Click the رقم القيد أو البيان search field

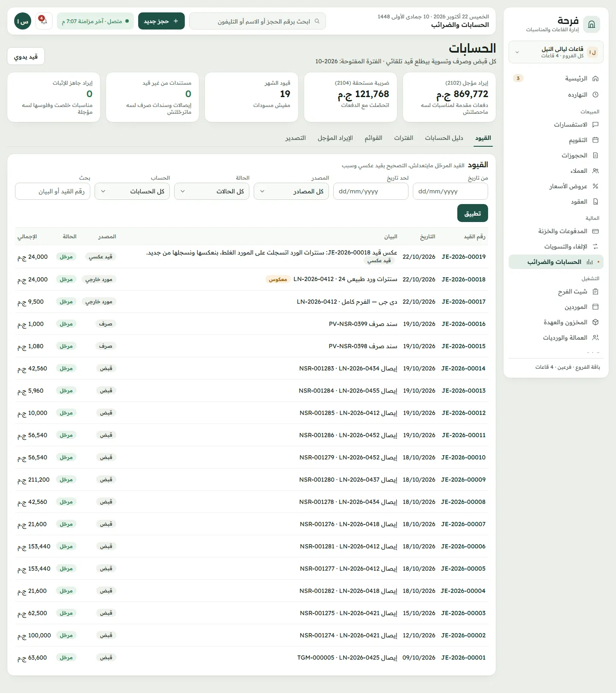pos(53,192)
